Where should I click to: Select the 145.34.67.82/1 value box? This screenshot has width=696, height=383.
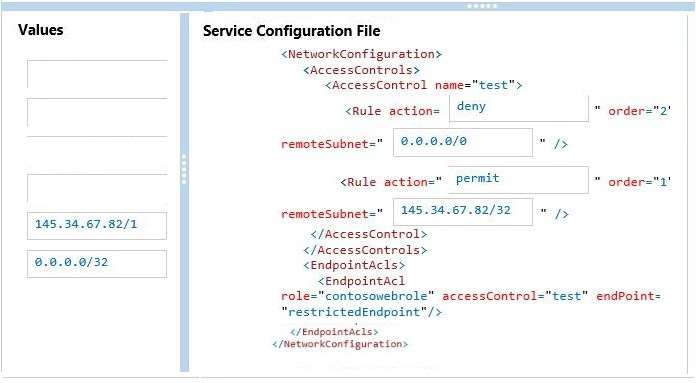point(97,225)
